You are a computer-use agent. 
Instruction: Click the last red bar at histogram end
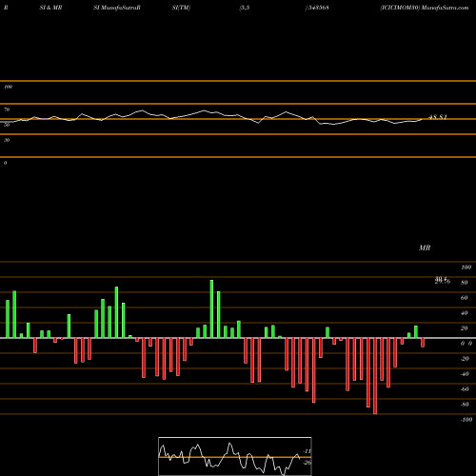(423, 343)
